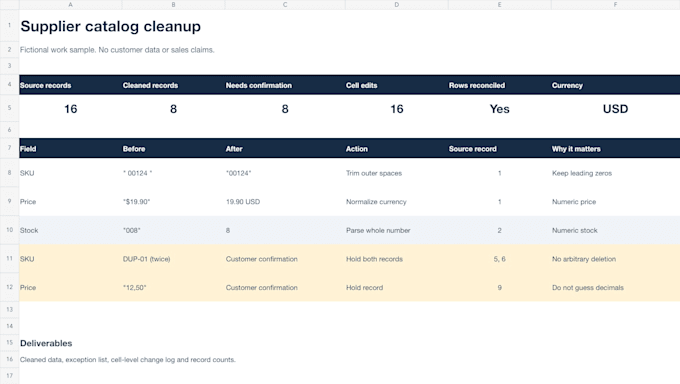Select row 13 header
This screenshot has width=680, height=384.
tap(10, 309)
